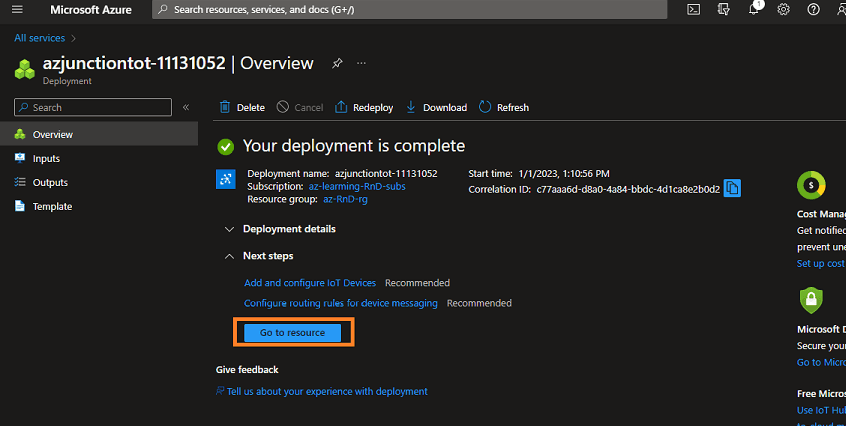The height and width of the screenshot is (426, 846).
Task: Copy the Correlation ID to clipboard
Action: click(x=732, y=188)
